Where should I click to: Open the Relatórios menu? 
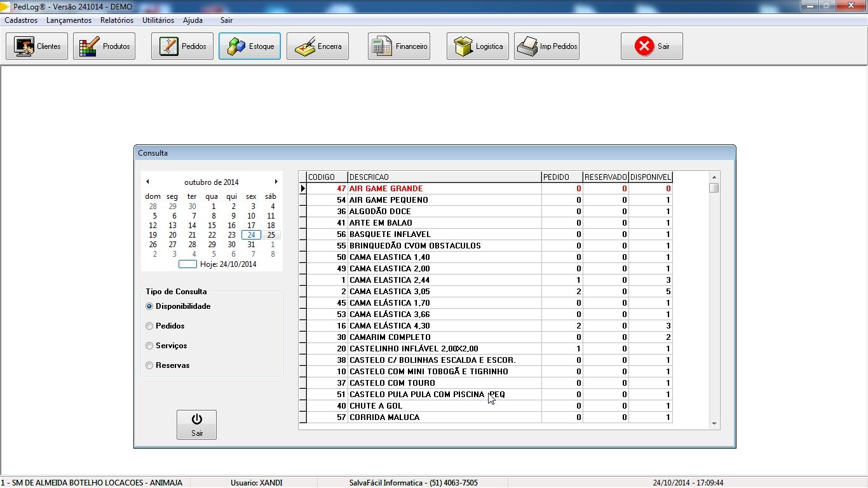117,20
